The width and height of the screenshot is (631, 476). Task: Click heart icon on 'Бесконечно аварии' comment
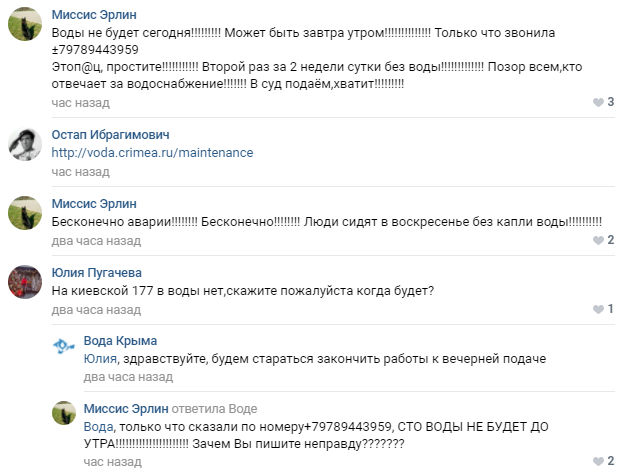click(598, 240)
